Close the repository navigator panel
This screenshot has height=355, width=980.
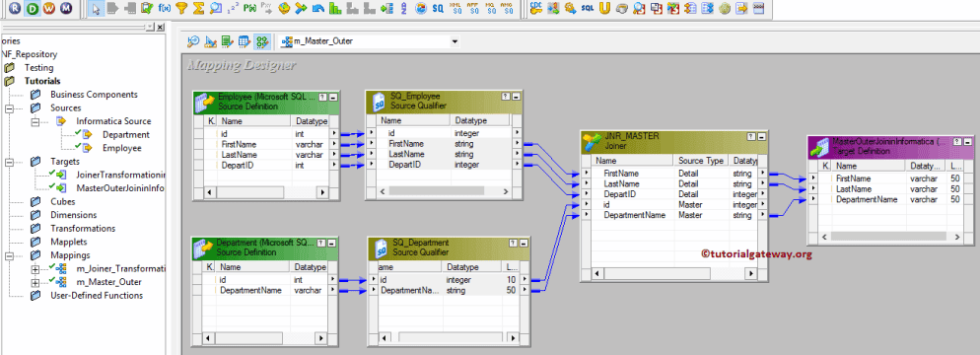(x=161, y=27)
